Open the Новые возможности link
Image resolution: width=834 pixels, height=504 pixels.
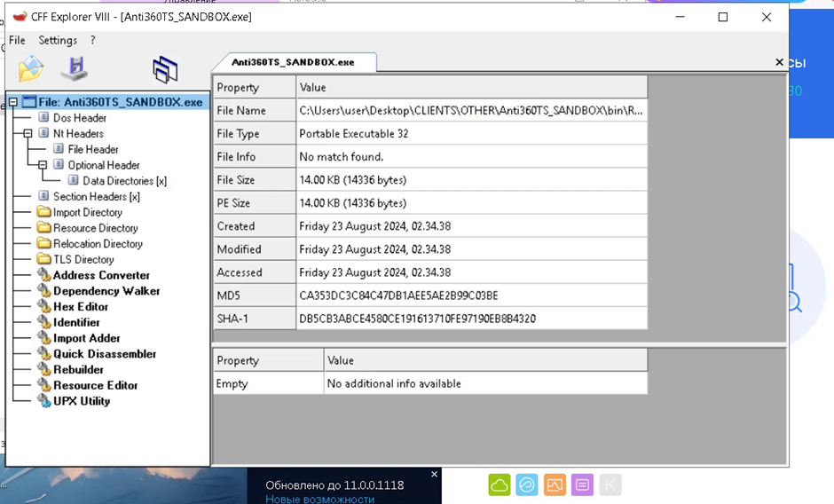(x=319, y=500)
